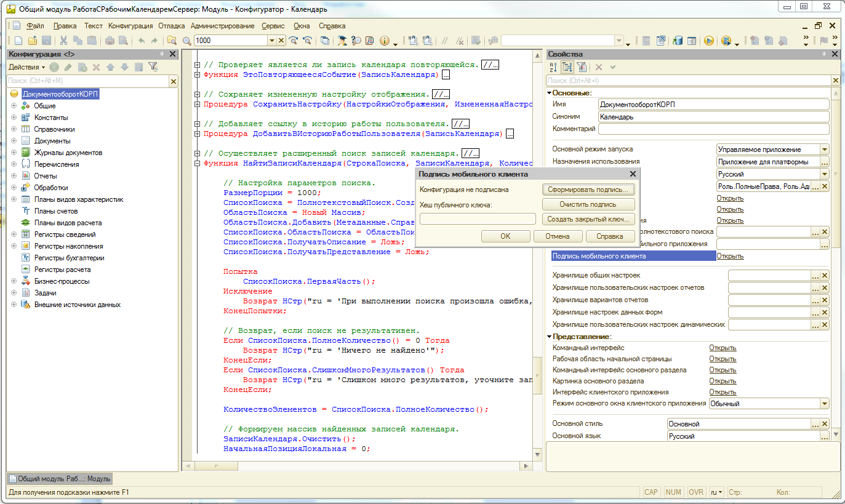
Task: Open the Основной режим запуска dropdown
Action: 824,150
